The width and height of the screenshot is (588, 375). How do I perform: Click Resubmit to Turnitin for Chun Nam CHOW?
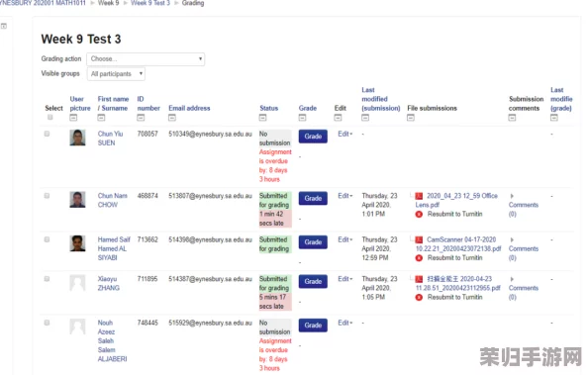(x=455, y=215)
